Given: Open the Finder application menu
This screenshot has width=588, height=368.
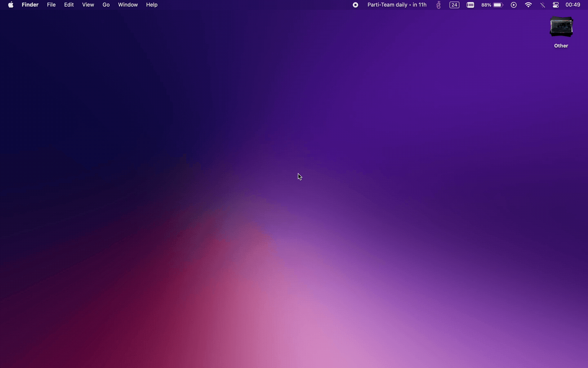Looking at the screenshot, I should [x=30, y=5].
